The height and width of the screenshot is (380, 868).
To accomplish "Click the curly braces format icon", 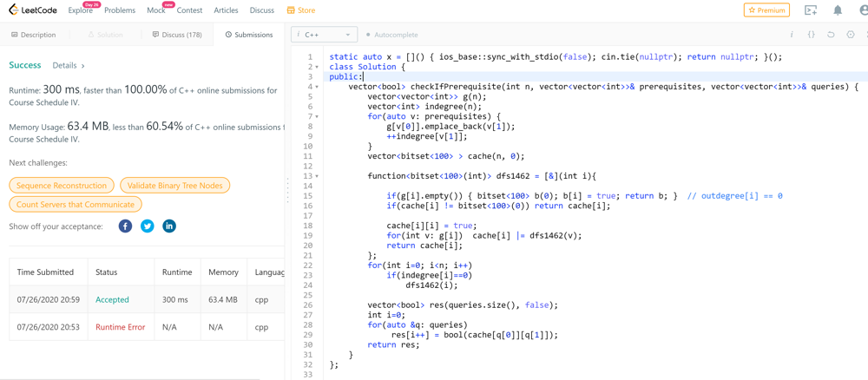I will 812,35.
